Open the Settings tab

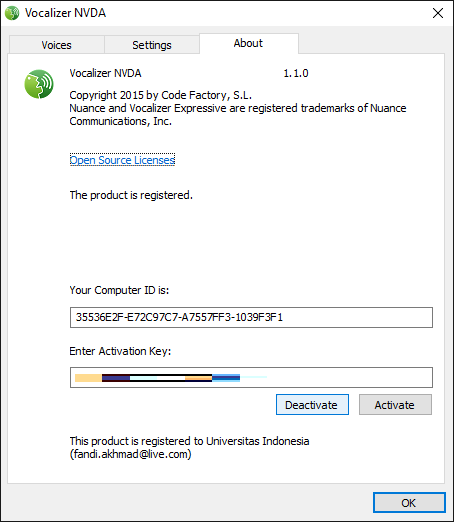152,45
